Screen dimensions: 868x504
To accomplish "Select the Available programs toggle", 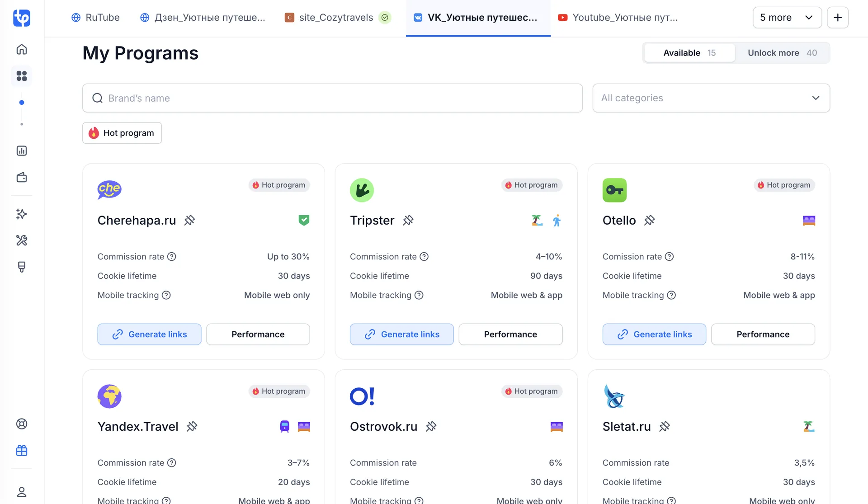I will [x=689, y=53].
